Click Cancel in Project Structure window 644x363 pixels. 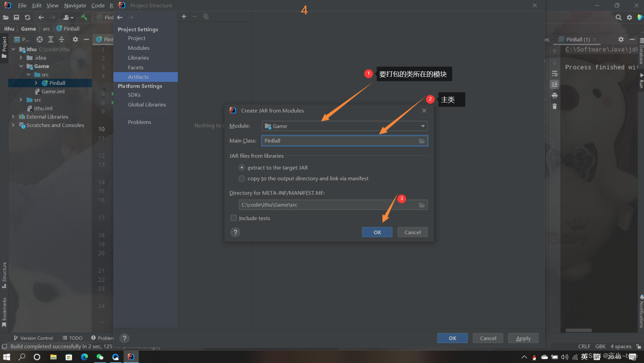[x=488, y=338]
